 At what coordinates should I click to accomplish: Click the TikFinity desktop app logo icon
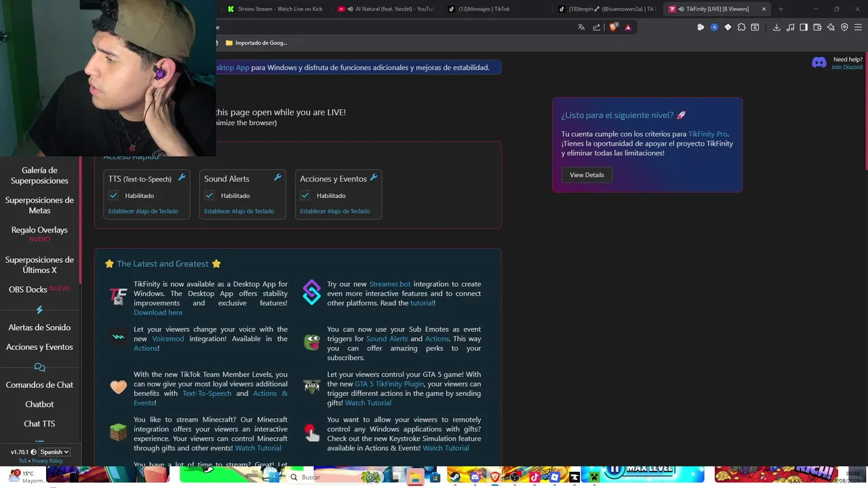119,297
